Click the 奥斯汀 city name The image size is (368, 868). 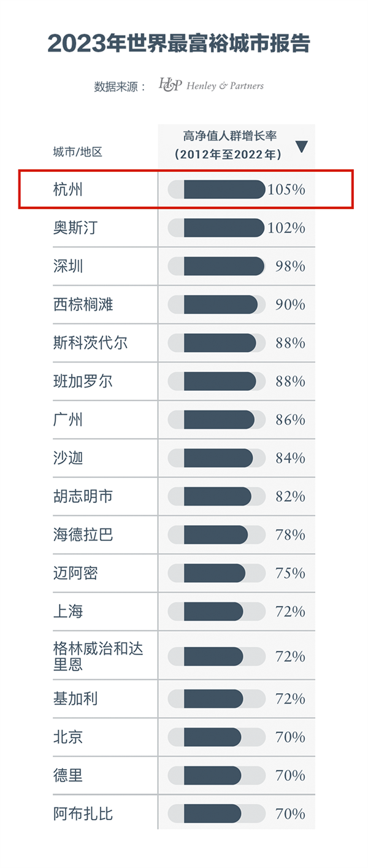(x=75, y=228)
